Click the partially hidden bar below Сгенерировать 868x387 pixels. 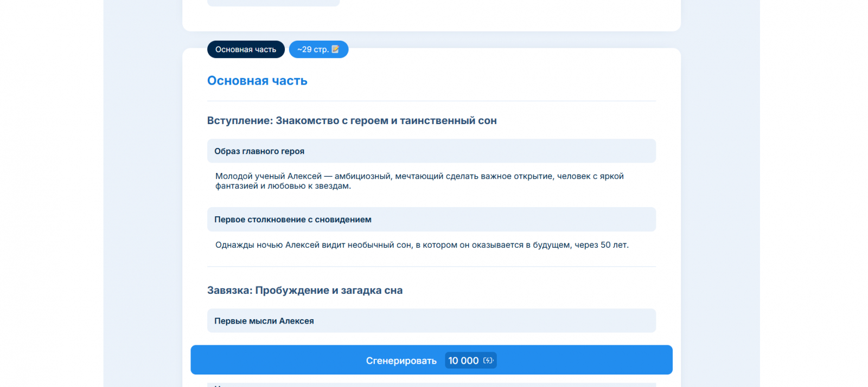coord(431,385)
